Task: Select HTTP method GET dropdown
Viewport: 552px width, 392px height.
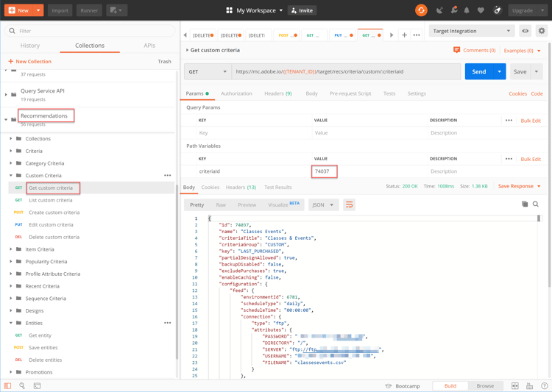Action: pyautogui.click(x=208, y=71)
